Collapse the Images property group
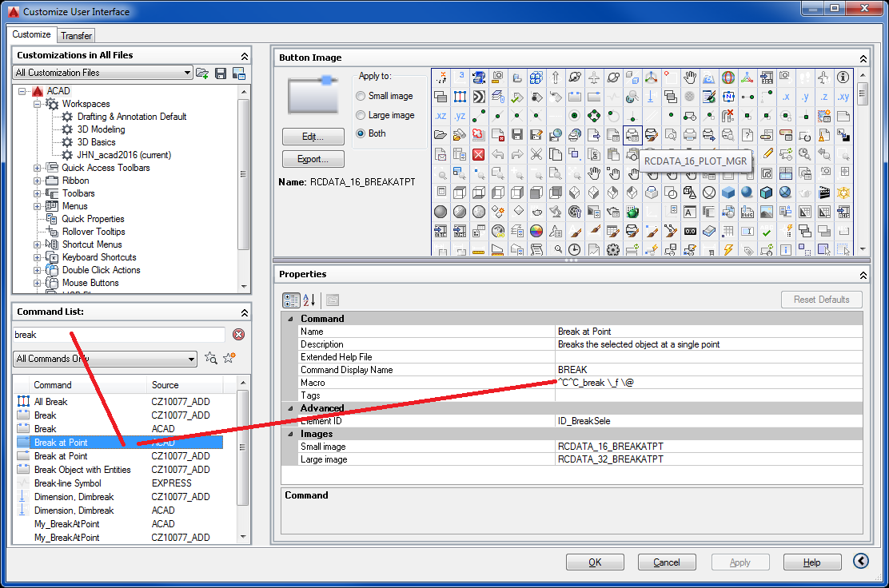 290,435
